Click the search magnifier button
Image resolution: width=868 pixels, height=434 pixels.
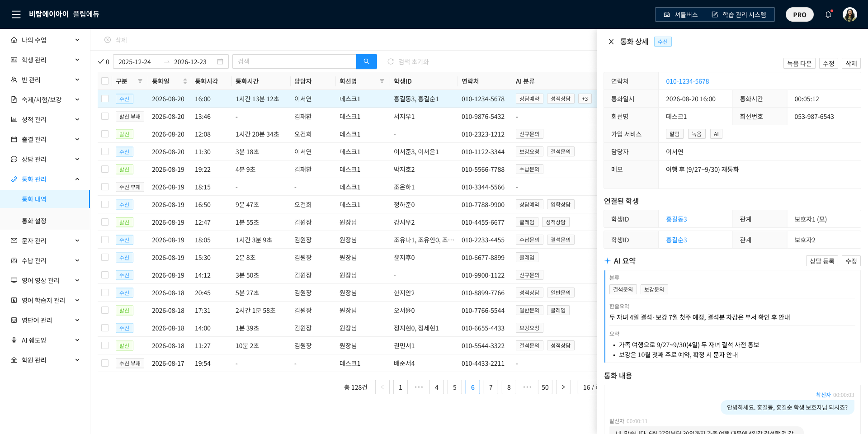tap(367, 61)
